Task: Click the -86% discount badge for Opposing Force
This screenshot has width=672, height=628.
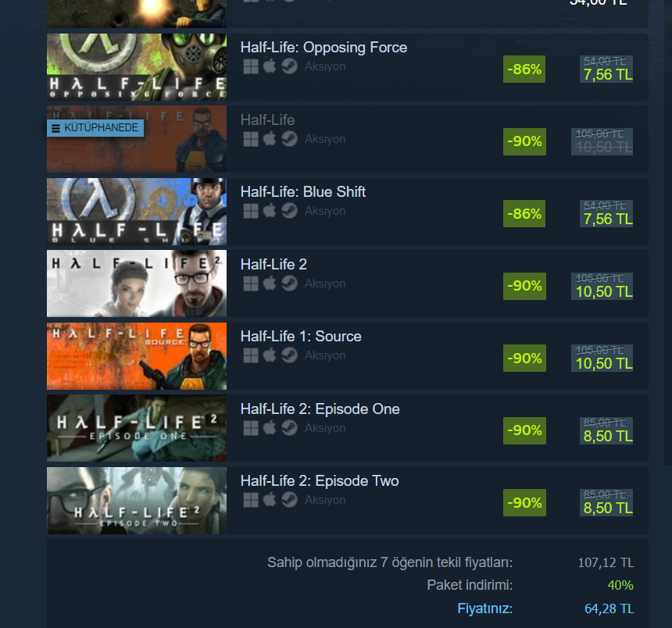Action: click(x=524, y=69)
